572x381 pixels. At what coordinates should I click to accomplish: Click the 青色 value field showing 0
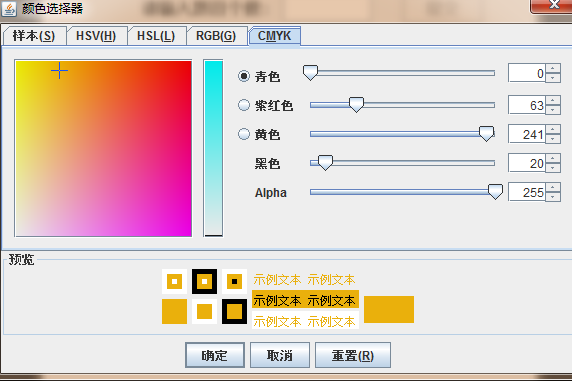point(527,73)
